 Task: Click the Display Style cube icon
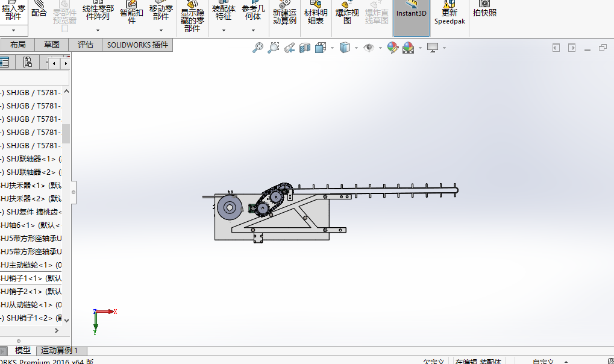(345, 48)
